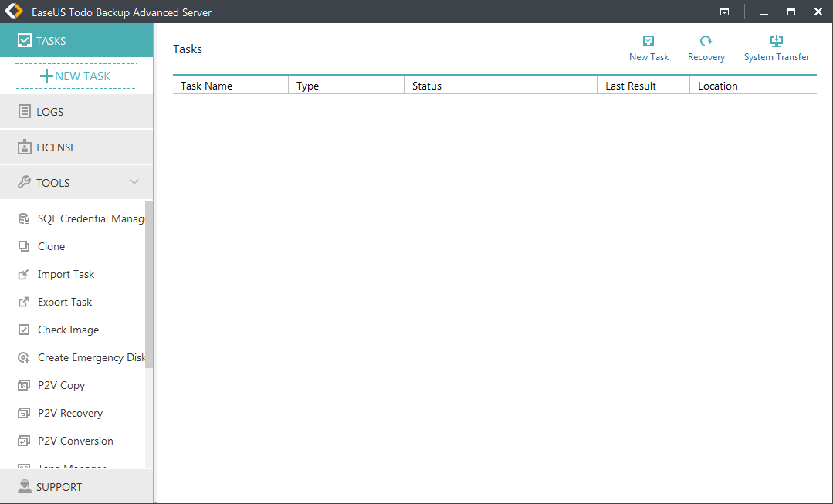Image resolution: width=833 pixels, height=504 pixels.
Task: Click the EaseUS logo icon in title bar
Action: point(15,11)
